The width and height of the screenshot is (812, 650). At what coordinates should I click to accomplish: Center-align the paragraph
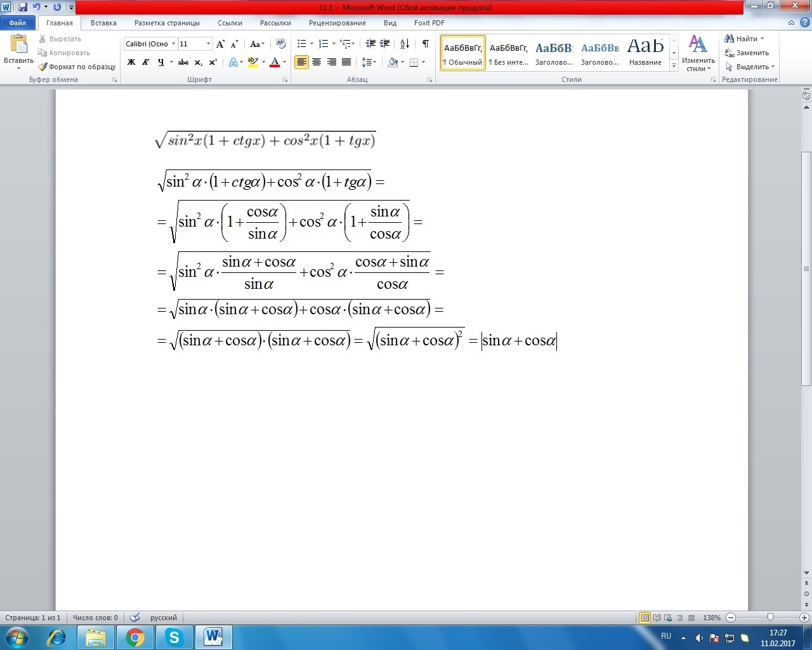point(317,62)
